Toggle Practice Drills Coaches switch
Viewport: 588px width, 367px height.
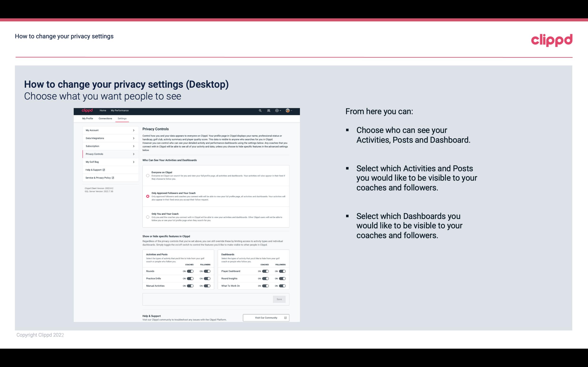click(190, 279)
